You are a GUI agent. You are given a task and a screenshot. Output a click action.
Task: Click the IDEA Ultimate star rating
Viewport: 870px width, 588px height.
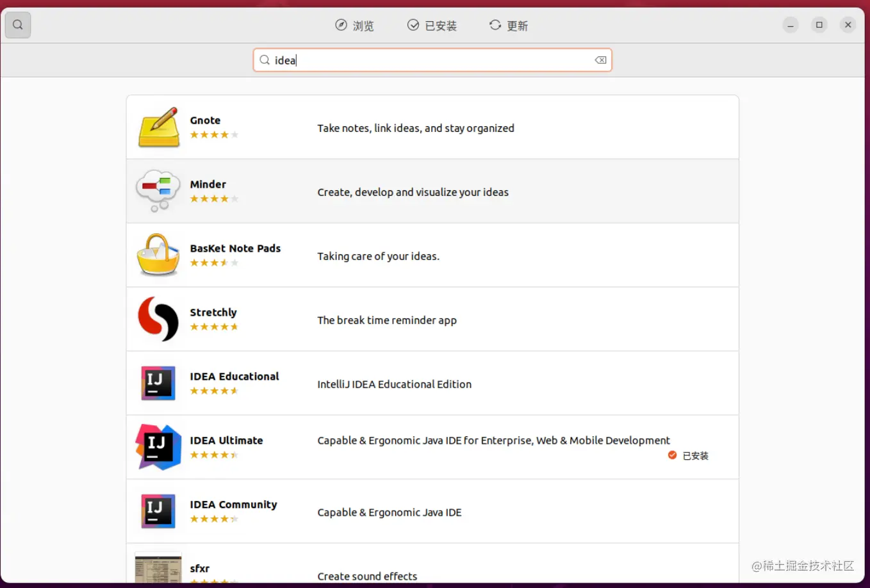point(214,455)
